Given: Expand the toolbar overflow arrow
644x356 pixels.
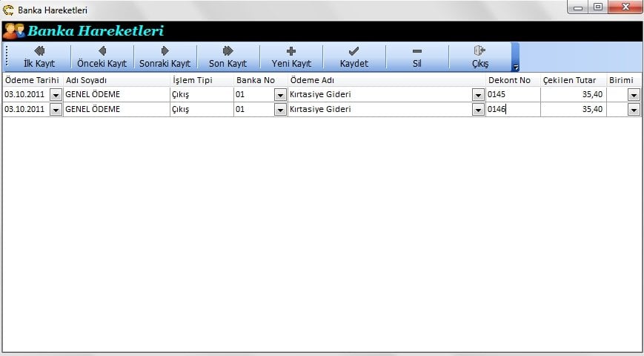Looking at the screenshot, I should coord(516,67).
